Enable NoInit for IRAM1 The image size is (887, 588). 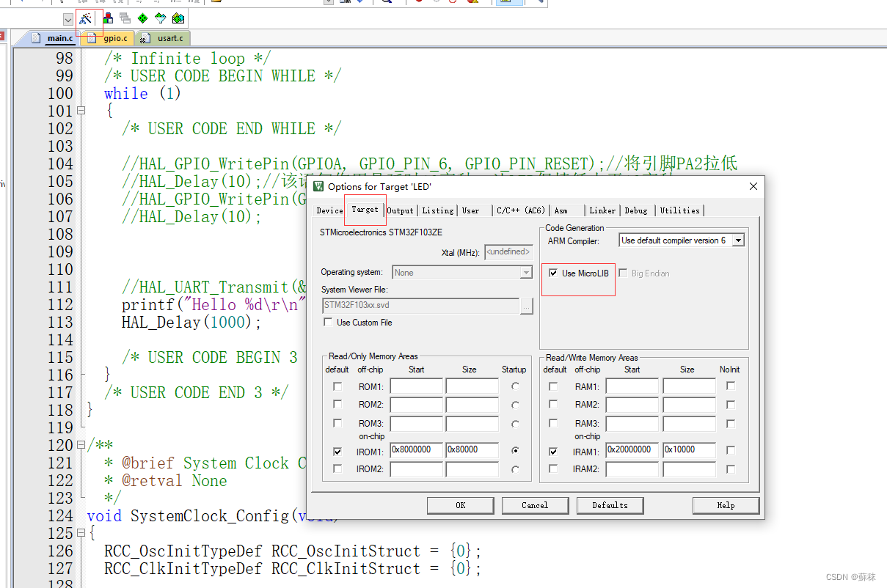tap(731, 451)
